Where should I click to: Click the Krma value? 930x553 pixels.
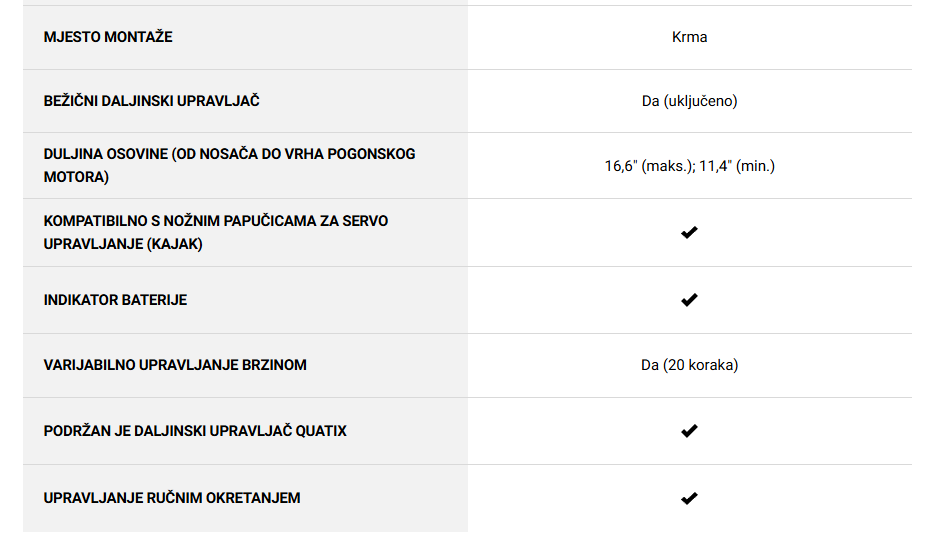(689, 37)
